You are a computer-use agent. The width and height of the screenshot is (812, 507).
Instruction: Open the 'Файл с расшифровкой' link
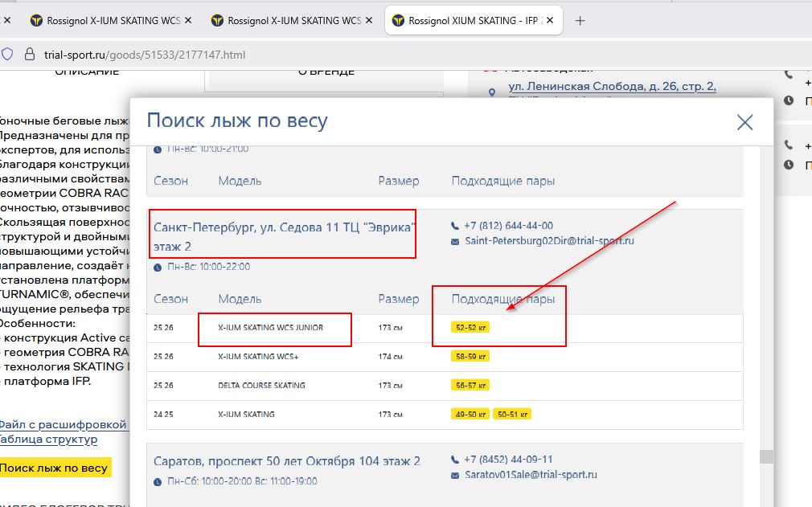click(63, 424)
